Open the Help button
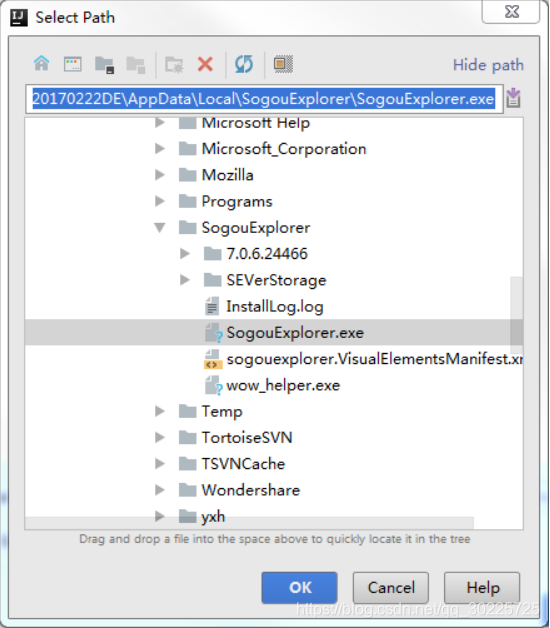The height and width of the screenshot is (628, 550). [482, 588]
